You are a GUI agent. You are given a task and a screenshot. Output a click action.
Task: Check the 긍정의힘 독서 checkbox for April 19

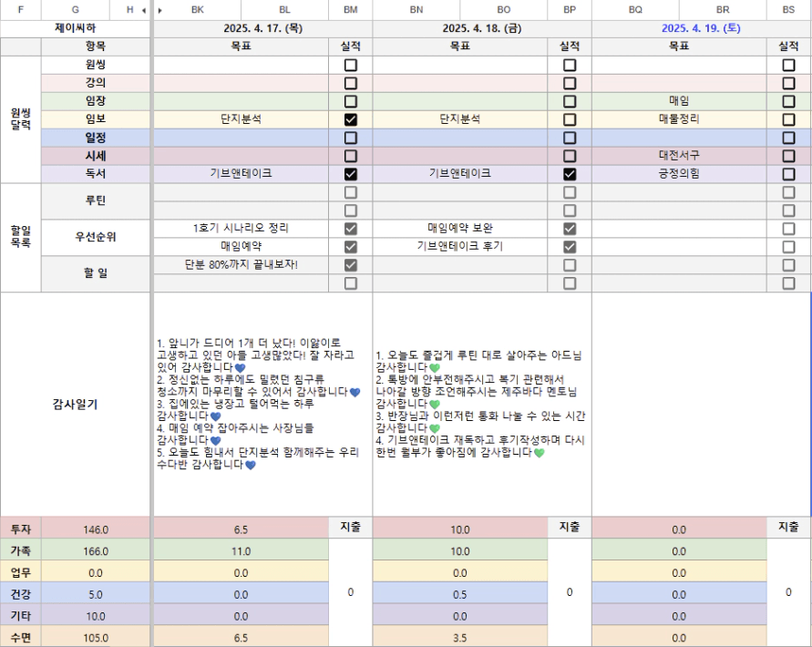tap(788, 174)
